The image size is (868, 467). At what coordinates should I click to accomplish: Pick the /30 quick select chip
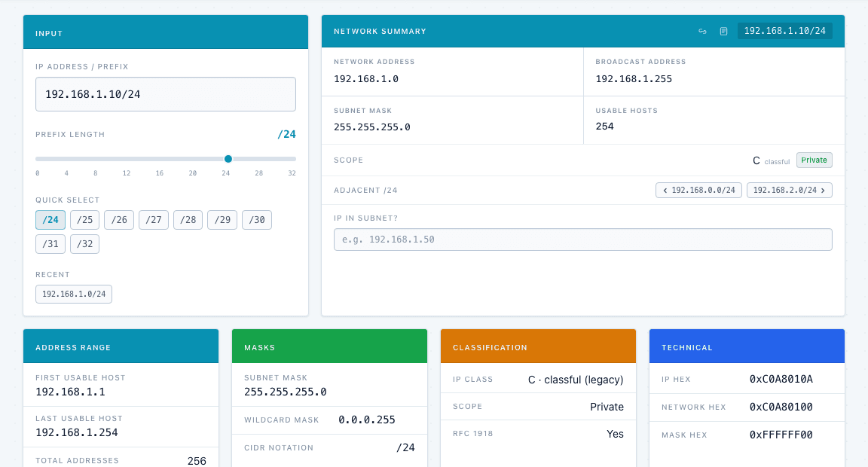(x=257, y=220)
